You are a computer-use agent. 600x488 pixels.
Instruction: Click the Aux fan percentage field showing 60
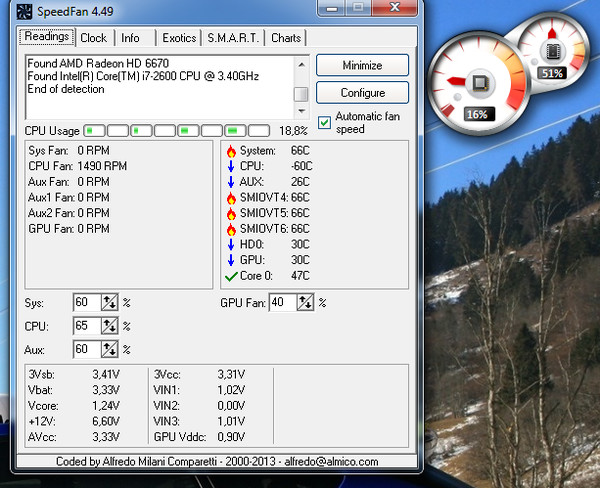coord(87,349)
